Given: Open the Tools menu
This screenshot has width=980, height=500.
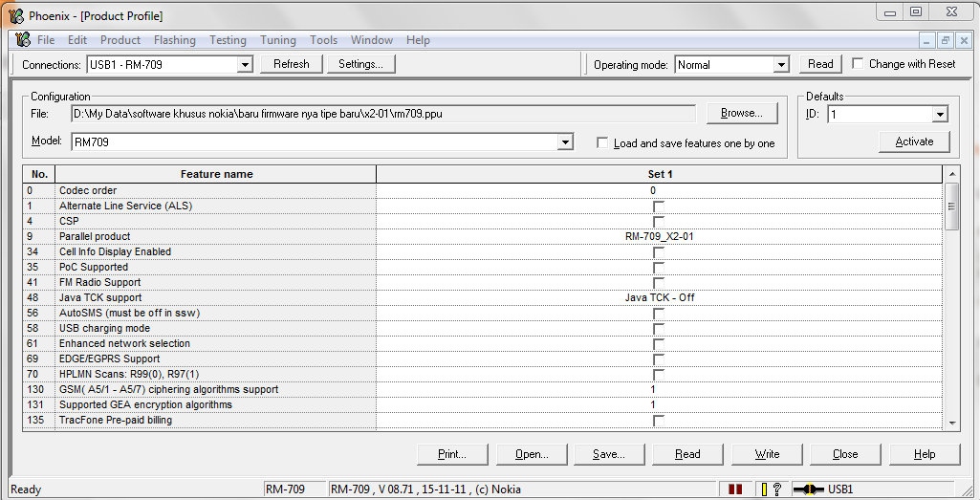Looking at the screenshot, I should coord(323,40).
